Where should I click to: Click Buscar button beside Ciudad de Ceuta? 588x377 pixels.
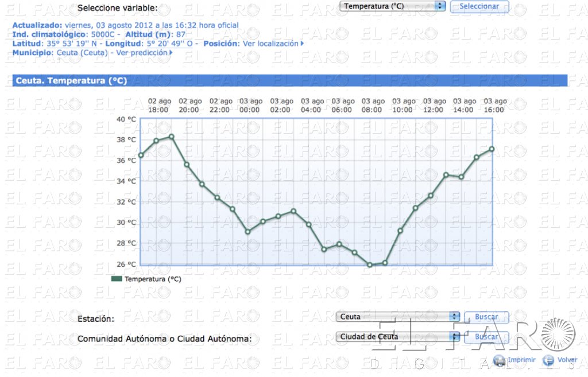tap(486, 336)
